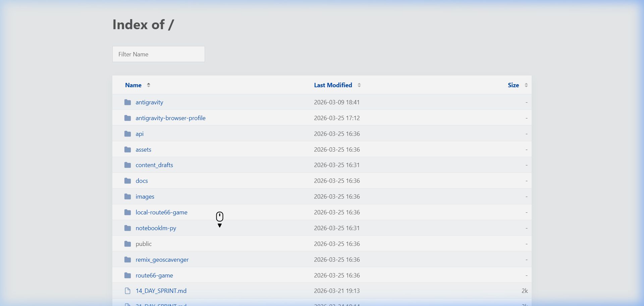
Task: Click the folder icon next to api
Action: click(127, 134)
